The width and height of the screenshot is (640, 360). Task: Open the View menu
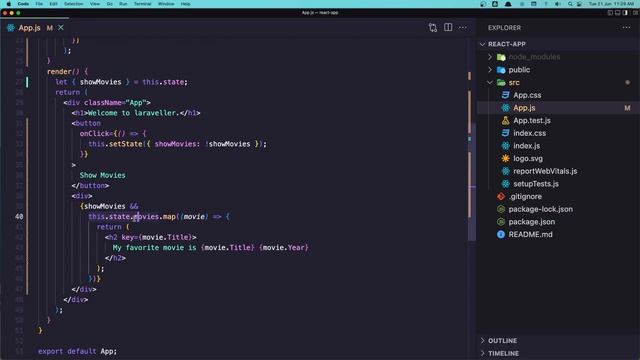coord(95,4)
